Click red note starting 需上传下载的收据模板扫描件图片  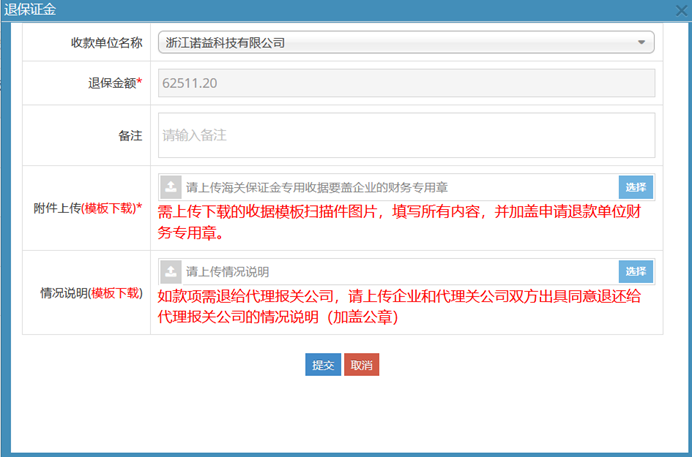[x=399, y=222]
